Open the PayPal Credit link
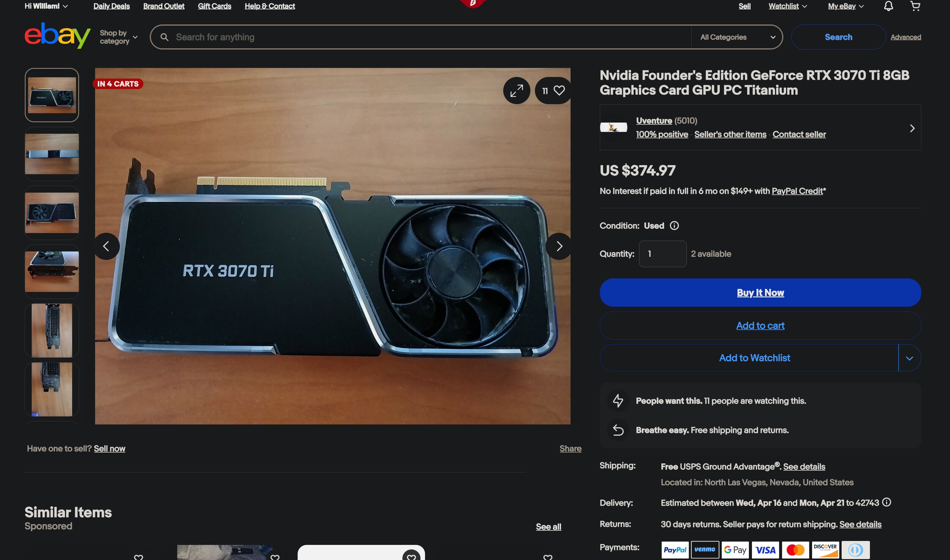The image size is (950, 560). 797,191
